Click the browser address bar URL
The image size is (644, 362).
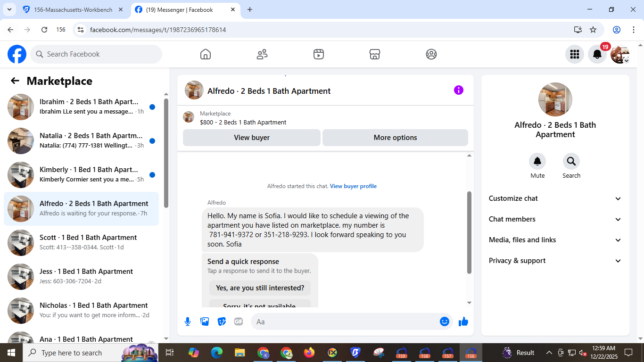(x=158, y=30)
